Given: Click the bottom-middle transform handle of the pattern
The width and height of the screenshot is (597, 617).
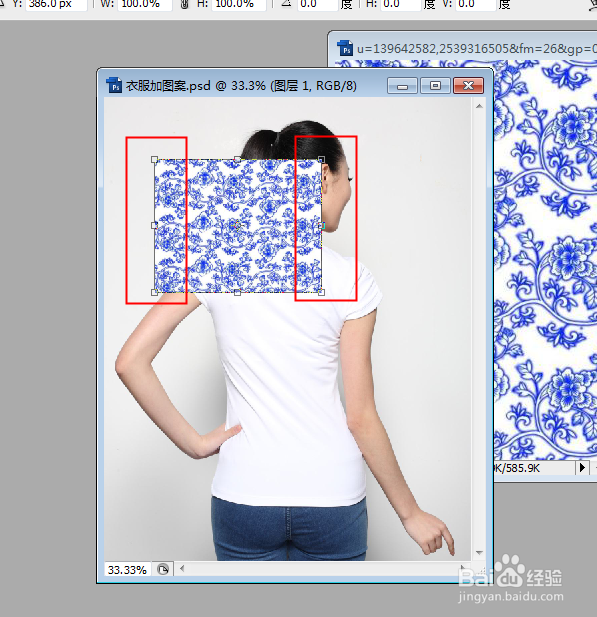Looking at the screenshot, I should (237, 292).
